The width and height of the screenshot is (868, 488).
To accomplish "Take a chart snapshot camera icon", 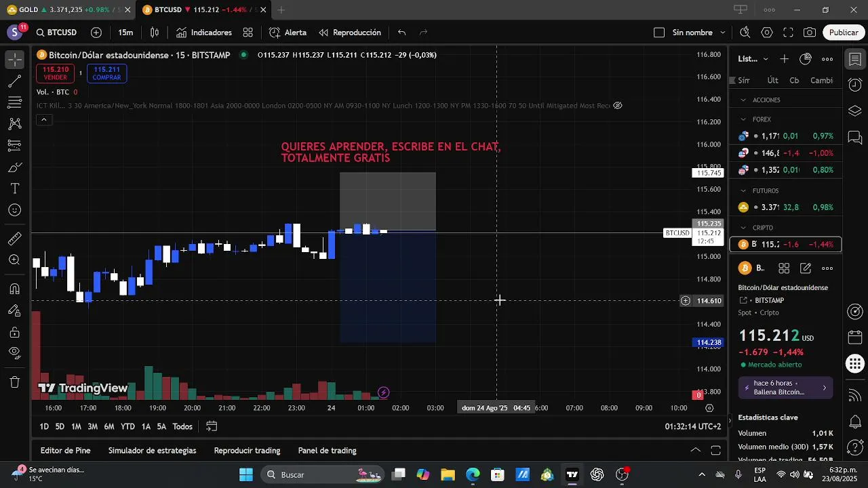I will pos(810,33).
